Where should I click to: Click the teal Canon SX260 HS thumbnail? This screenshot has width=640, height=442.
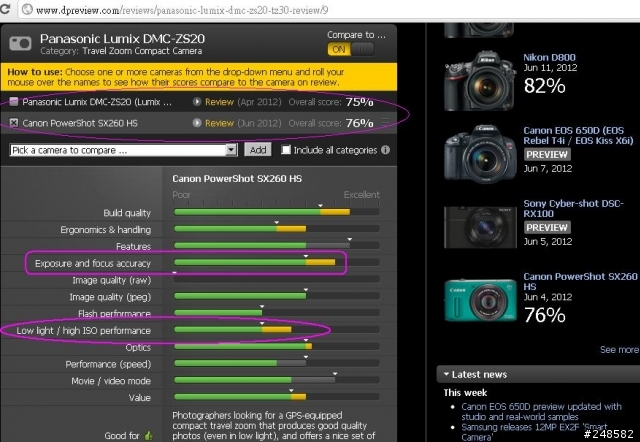point(480,301)
